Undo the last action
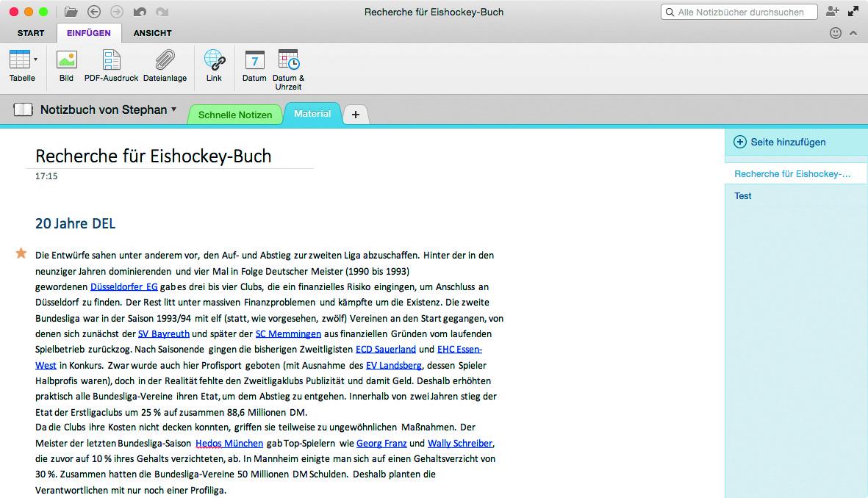 (x=140, y=12)
